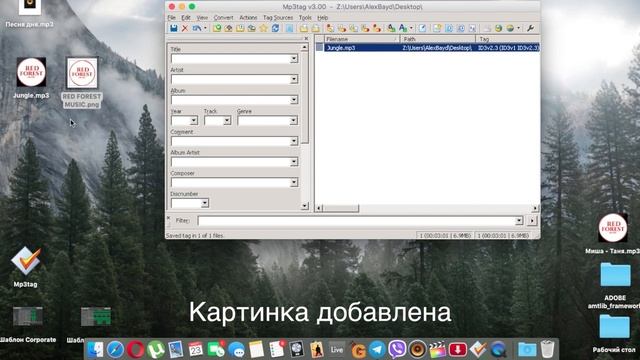Image resolution: width=640 pixels, height=360 pixels.
Task: Open the Tag Sources menu
Action: [278, 18]
